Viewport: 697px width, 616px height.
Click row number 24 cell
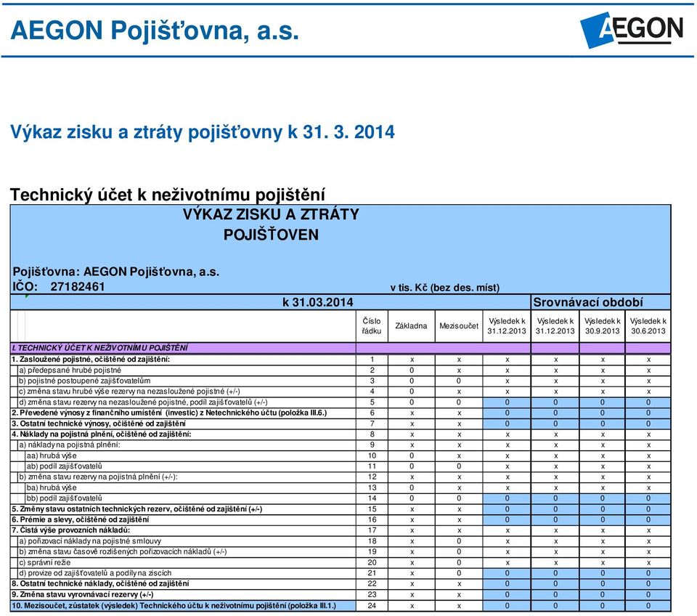(x=372, y=605)
